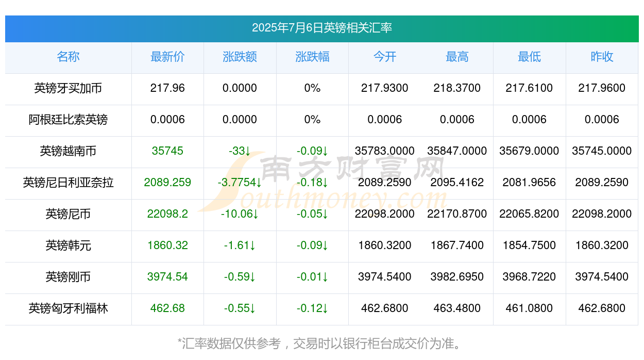Screen dimensions: 644x360
Task: Click low value 2081.9656
Action: click(529, 183)
